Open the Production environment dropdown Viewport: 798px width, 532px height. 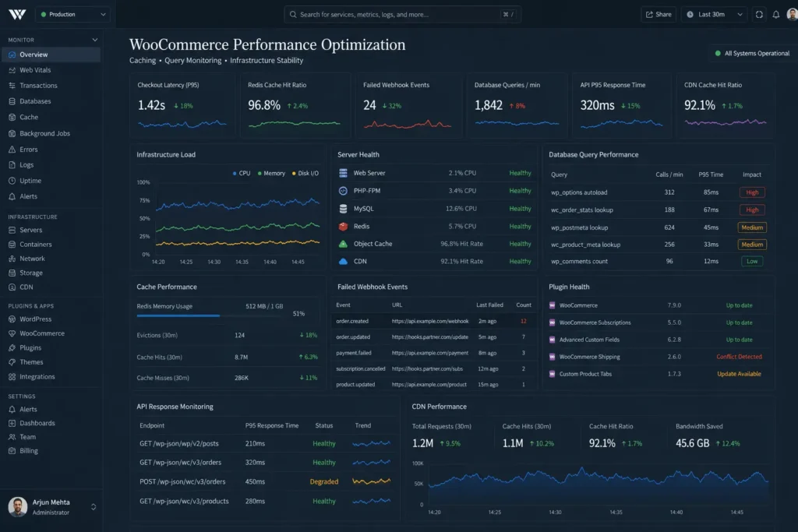tap(72, 14)
